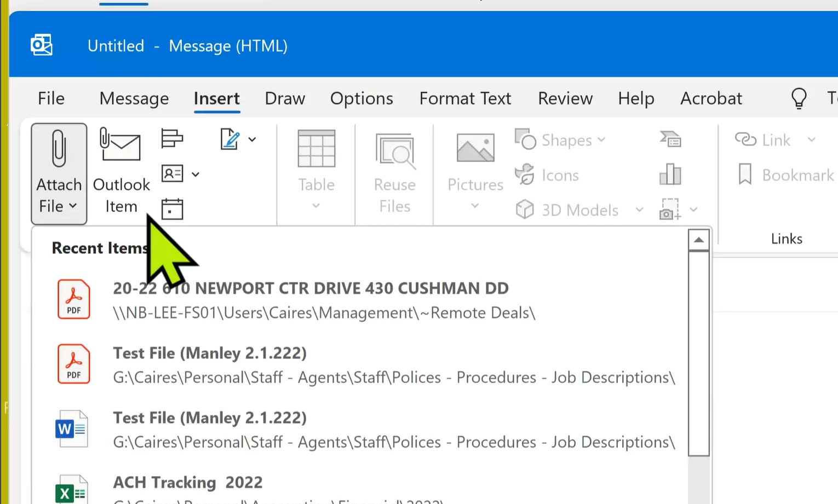
Task: Insert Pictures
Action: (x=475, y=172)
